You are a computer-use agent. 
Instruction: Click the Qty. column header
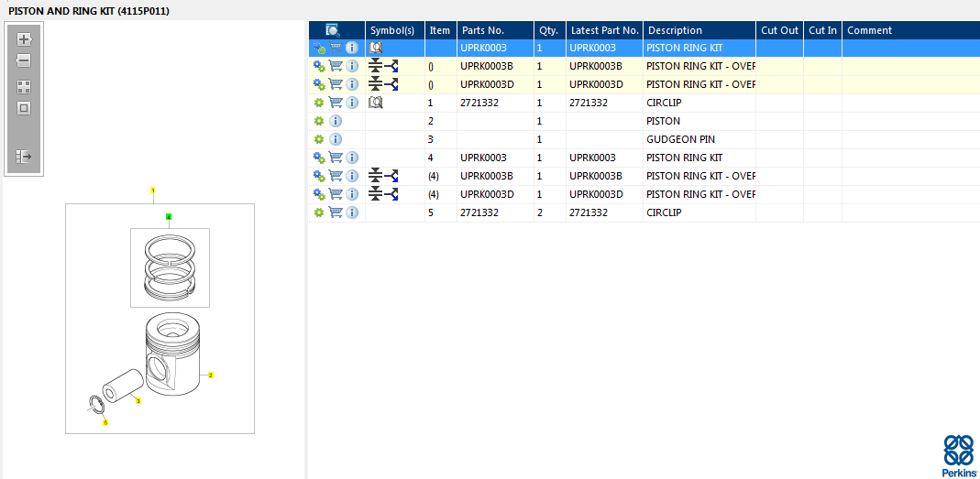547,30
